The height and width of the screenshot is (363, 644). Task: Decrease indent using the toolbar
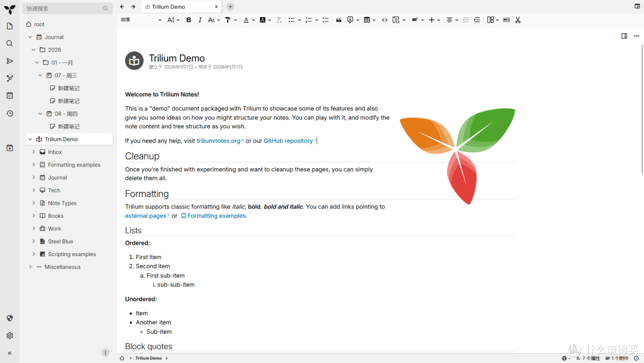click(466, 20)
